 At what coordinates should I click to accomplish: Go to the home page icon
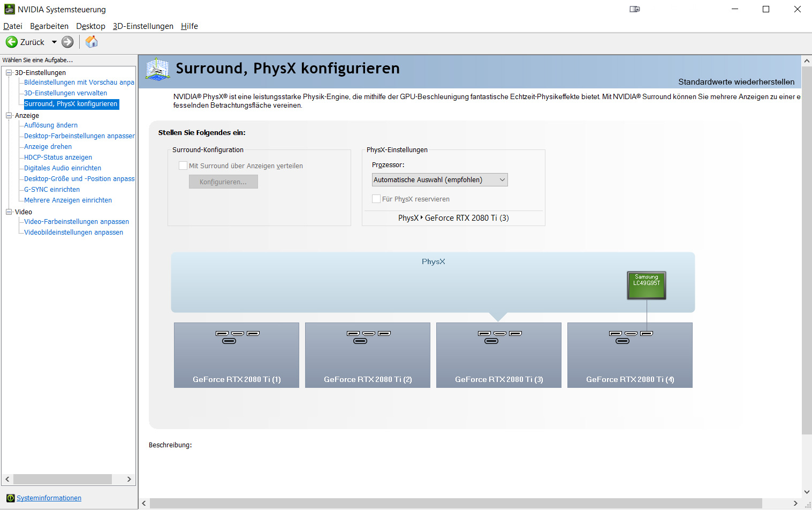coord(92,42)
